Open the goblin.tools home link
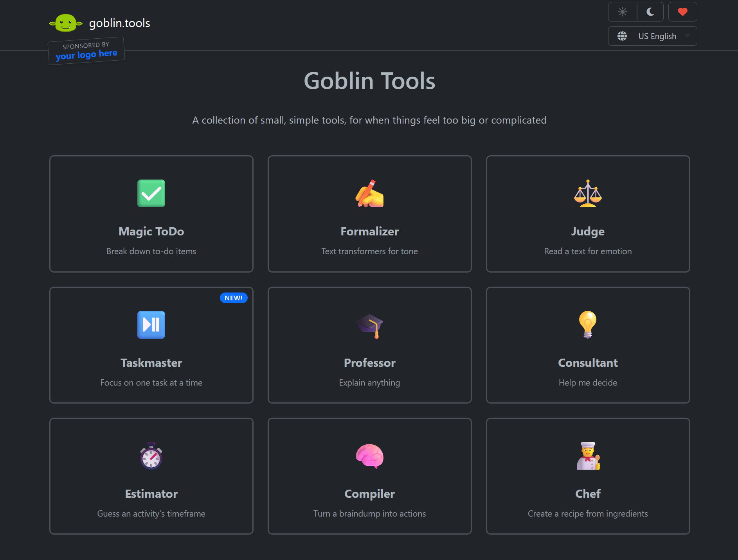 pos(119,23)
